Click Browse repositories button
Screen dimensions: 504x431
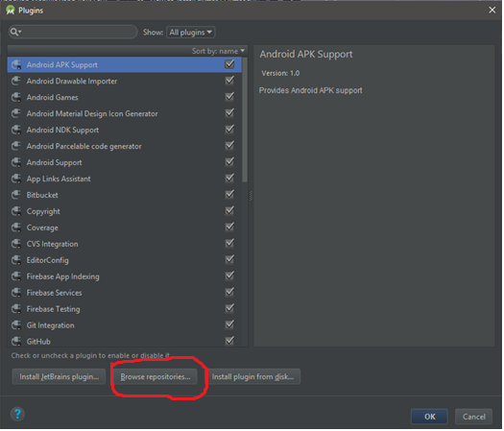[x=156, y=377]
